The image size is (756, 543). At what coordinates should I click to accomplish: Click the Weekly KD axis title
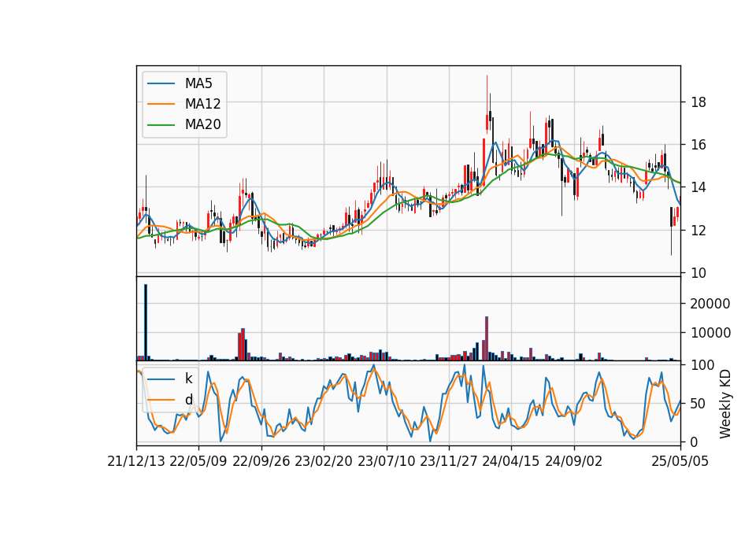(725, 404)
